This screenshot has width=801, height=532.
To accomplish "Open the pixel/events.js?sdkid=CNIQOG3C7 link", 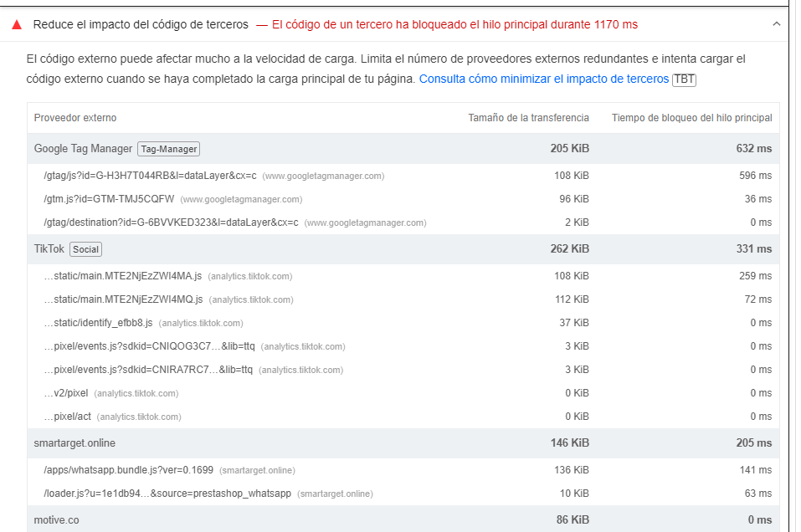I will (x=148, y=346).
